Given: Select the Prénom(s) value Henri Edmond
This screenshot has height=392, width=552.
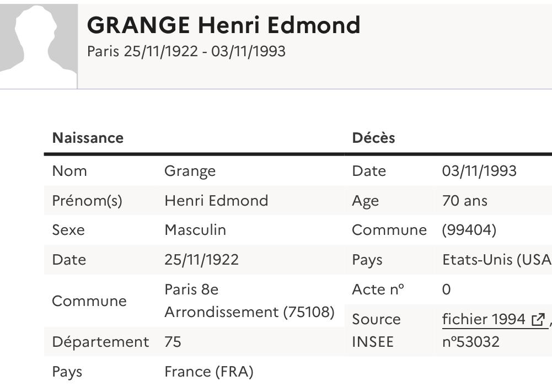Looking at the screenshot, I should click(216, 201).
